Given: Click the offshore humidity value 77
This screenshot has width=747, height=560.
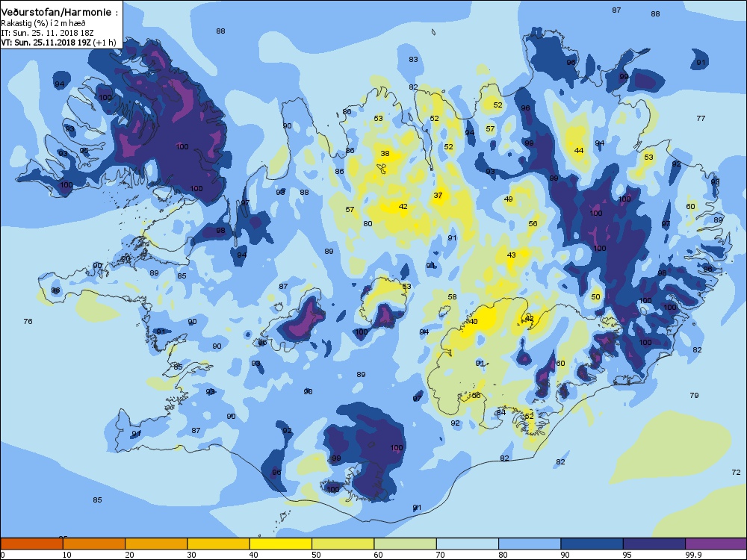Looking at the screenshot, I should click(701, 118).
